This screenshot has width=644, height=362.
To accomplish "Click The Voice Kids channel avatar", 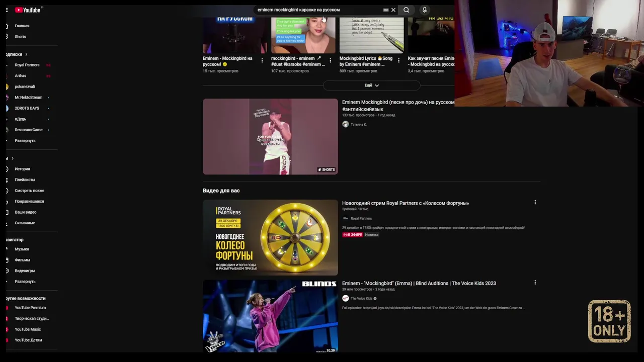I will pos(345,298).
